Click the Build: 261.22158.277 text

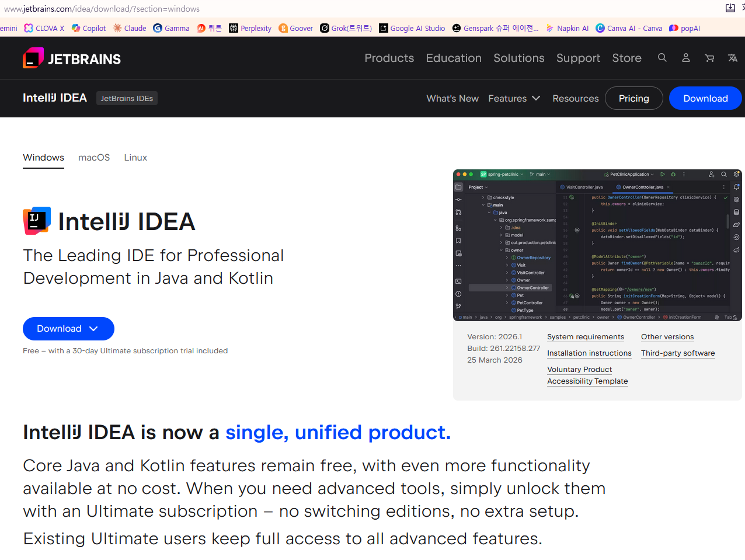[x=504, y=349]
